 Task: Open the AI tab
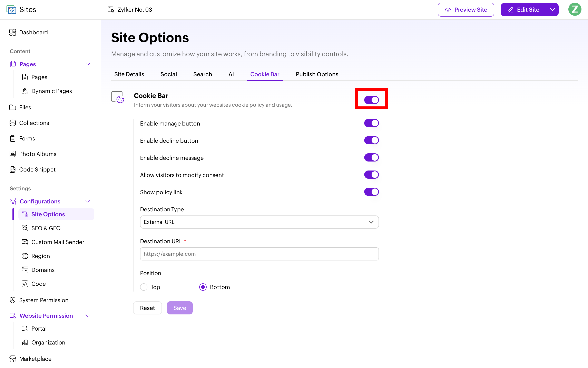231,74
